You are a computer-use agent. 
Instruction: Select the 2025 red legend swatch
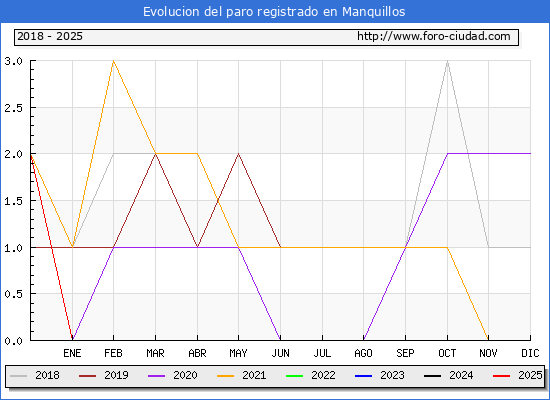pyautogui.click(x=502, y=376)
